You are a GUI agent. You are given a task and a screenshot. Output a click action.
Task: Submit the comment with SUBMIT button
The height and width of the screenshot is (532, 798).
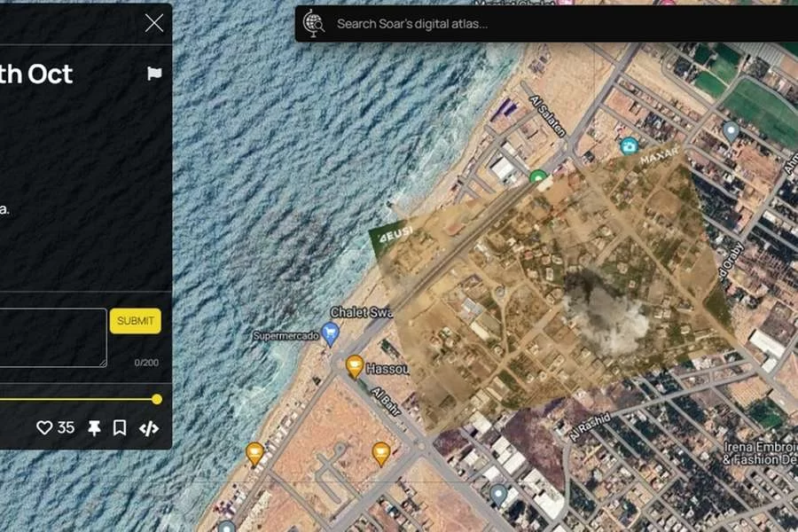[136, 321]
